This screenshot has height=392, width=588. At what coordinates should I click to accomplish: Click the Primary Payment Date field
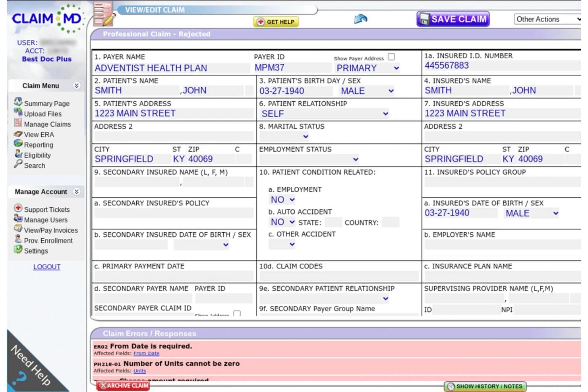click(174, 276)
